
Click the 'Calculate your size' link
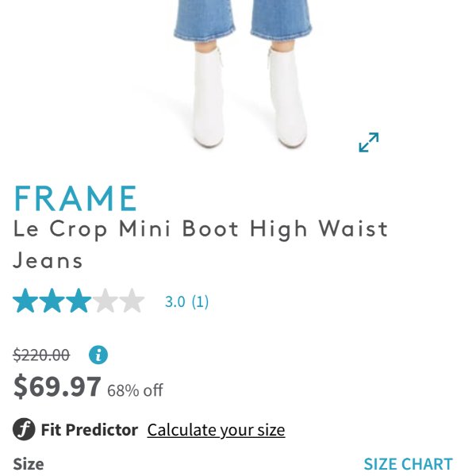coord(216,430)
